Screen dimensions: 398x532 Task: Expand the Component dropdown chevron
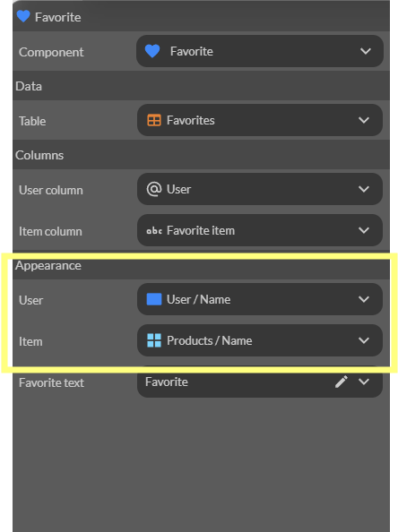pos(366,51)
